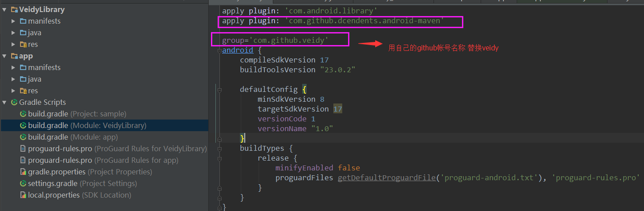Select java label under app module
Viewport: 644px width, 211px height.
point(35,79)
